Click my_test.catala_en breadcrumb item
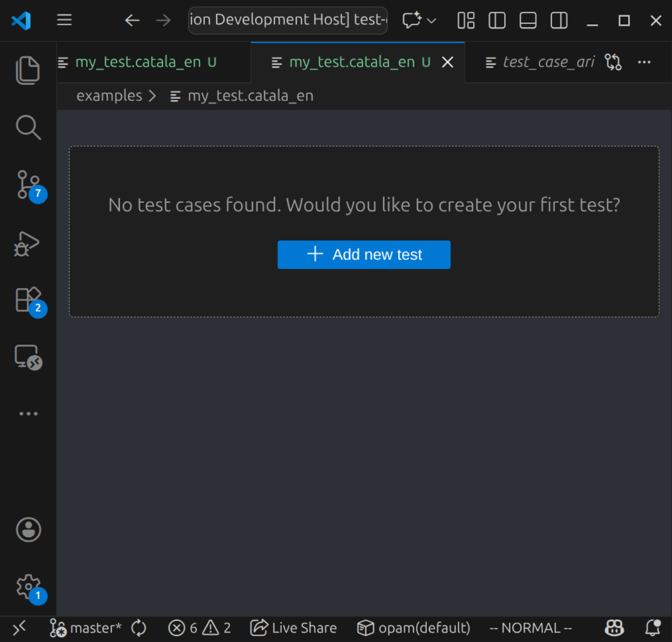This screenshot has height=642, width=672. point(242,95)
